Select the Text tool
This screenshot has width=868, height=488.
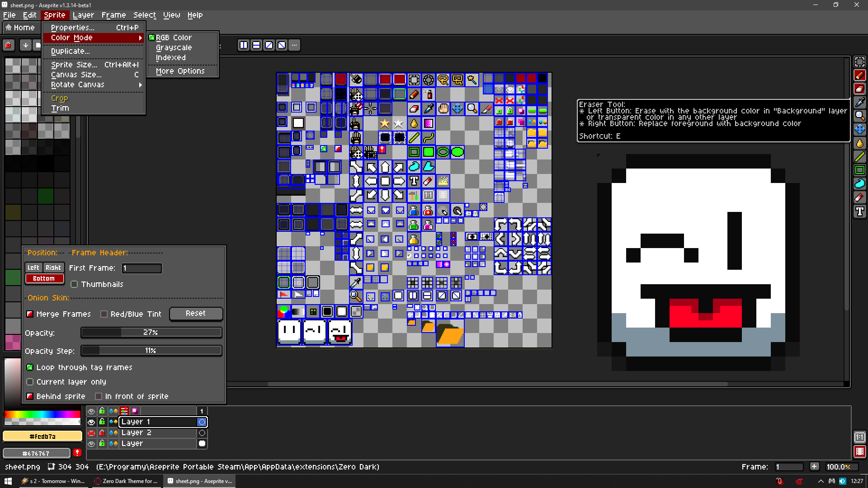[859, 211]
